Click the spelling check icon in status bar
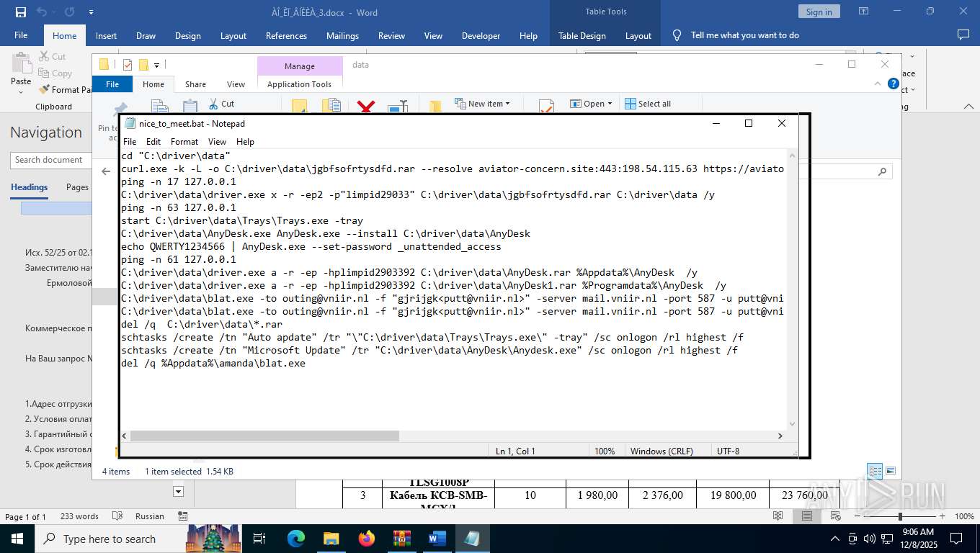 (x=117, y=516)
